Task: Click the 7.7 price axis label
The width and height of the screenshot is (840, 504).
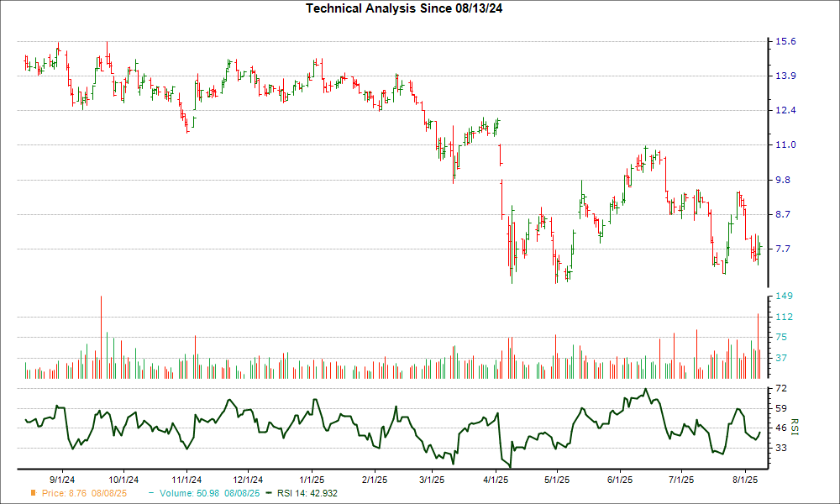Action: click(x=783, y=249)
